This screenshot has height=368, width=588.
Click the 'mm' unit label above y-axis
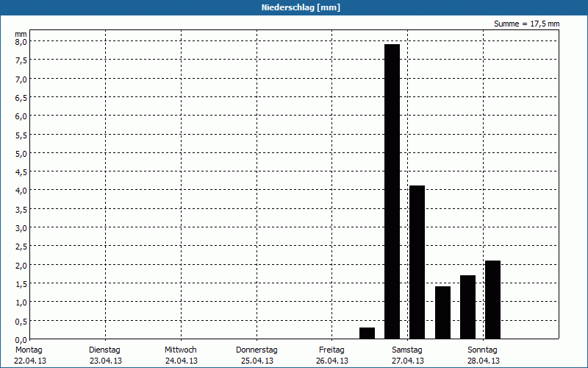click(21, 34)
